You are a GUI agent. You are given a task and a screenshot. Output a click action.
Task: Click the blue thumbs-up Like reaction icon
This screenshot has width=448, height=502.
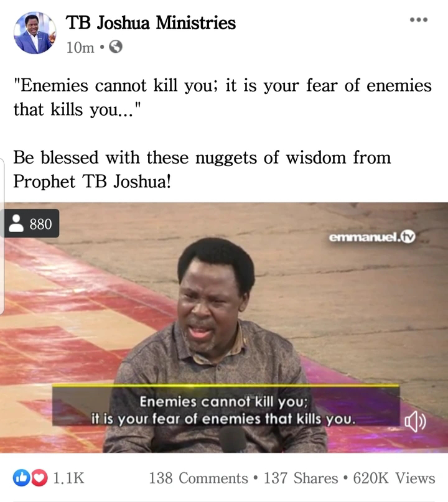(21, 478)
